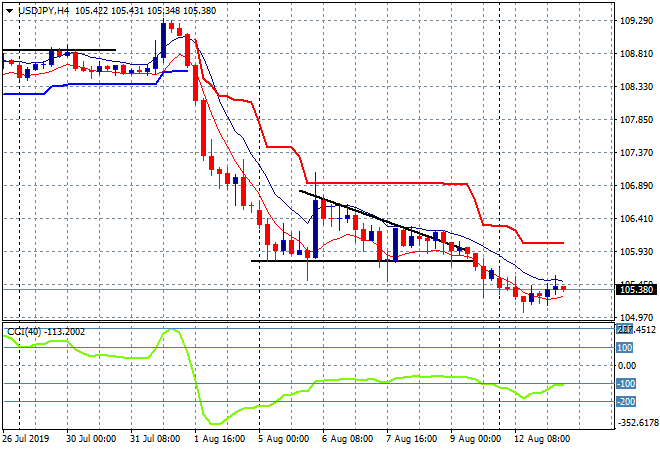660x450 pixels.
Task: Click the red stepped upper channel line
Action: 400,183
